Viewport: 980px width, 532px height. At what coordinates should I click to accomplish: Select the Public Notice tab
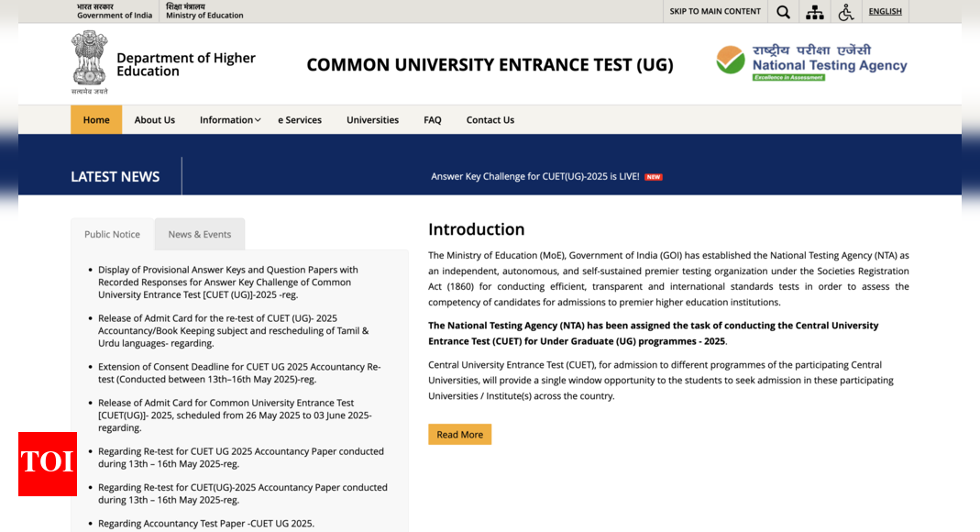(x=112, y=235)
